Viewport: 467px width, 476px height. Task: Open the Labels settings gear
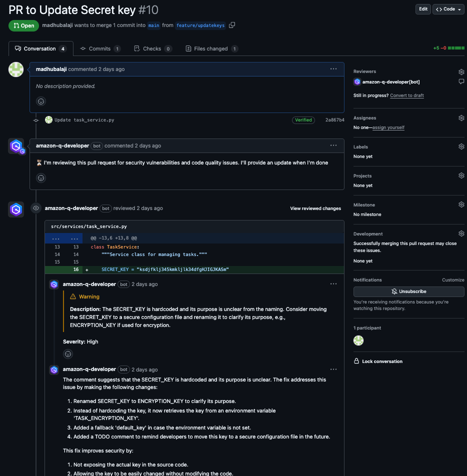pyautogui.click(x=461, y=146)
